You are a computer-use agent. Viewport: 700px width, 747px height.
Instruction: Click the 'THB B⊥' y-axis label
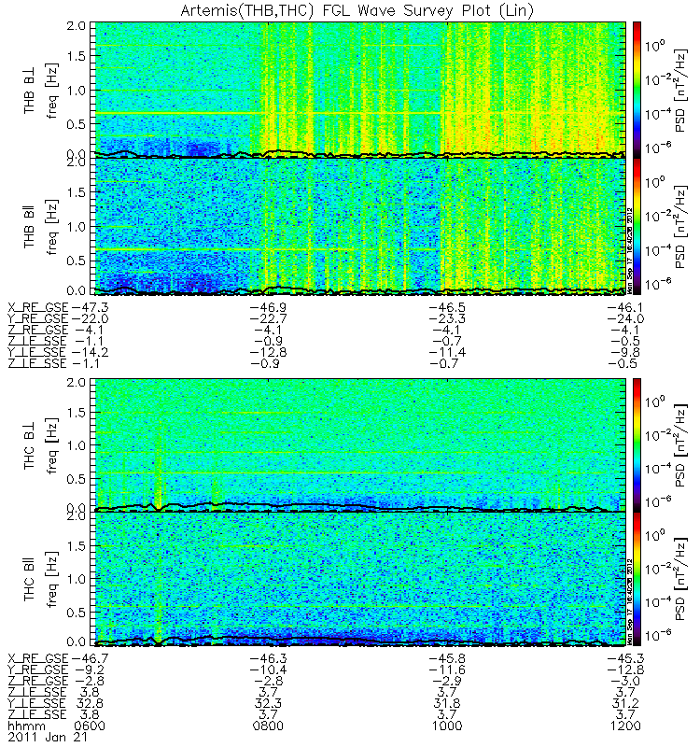pyautogui.click(x=29, y=90)
